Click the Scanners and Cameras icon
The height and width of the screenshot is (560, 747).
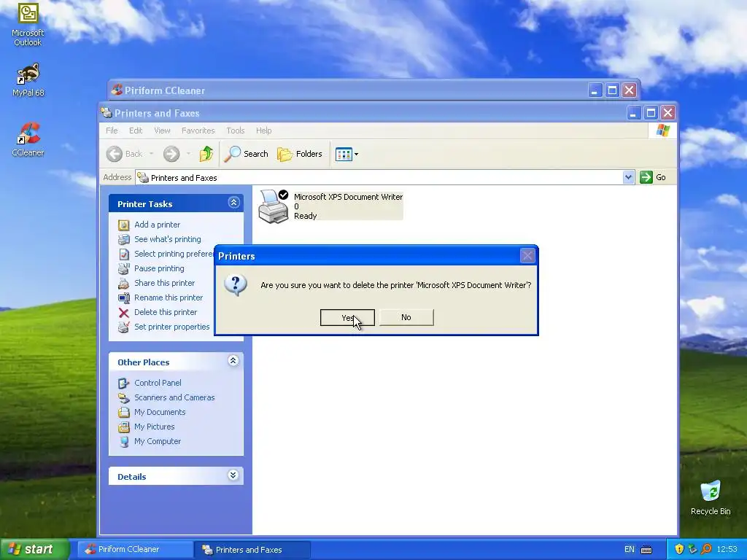pos(124,397)
